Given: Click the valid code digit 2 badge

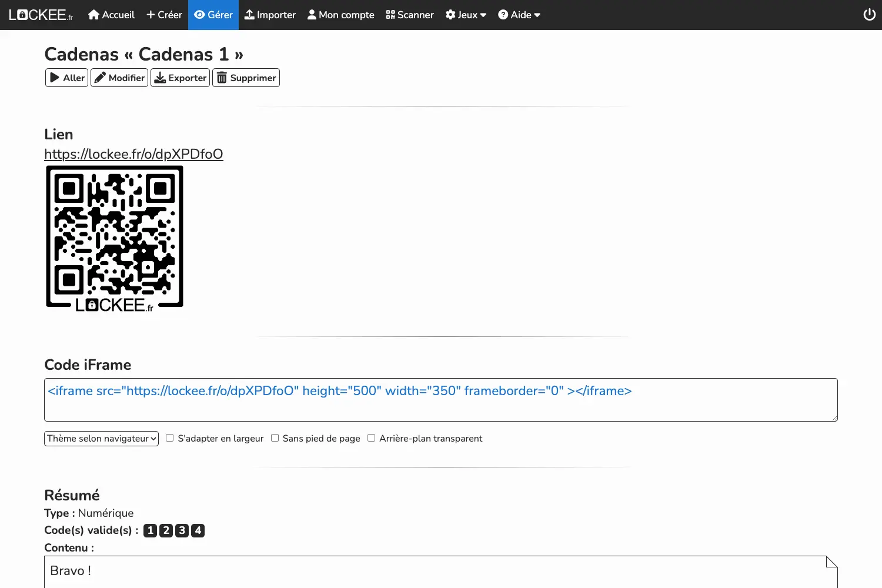Looking at the screenshot, I should (x=166, y=530).
